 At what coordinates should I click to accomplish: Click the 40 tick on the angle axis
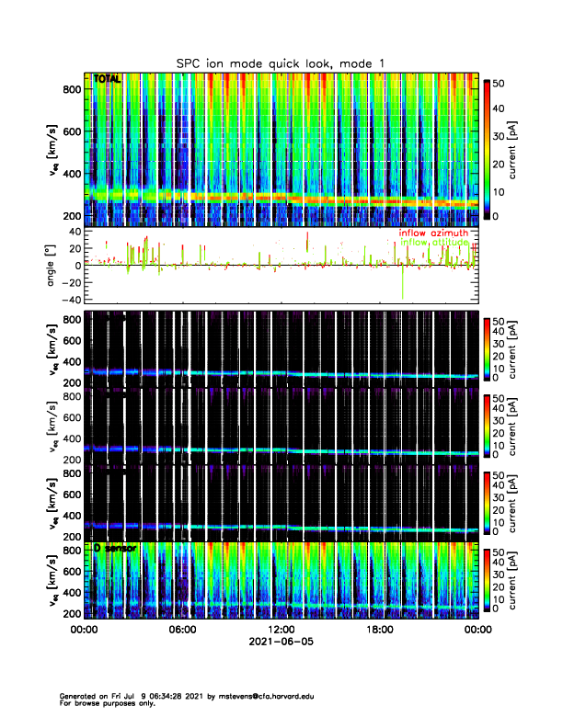point(74,233)
